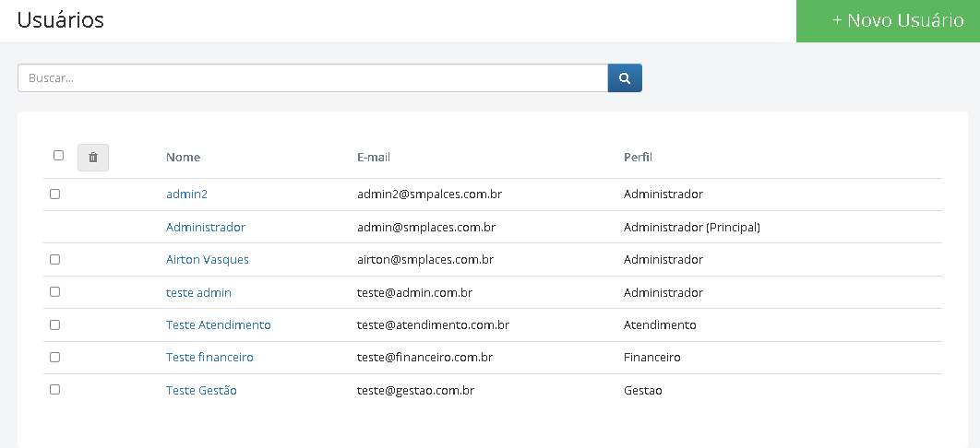
Task: Open the Teste Gestão user link
Action: [x=201, y=391]
